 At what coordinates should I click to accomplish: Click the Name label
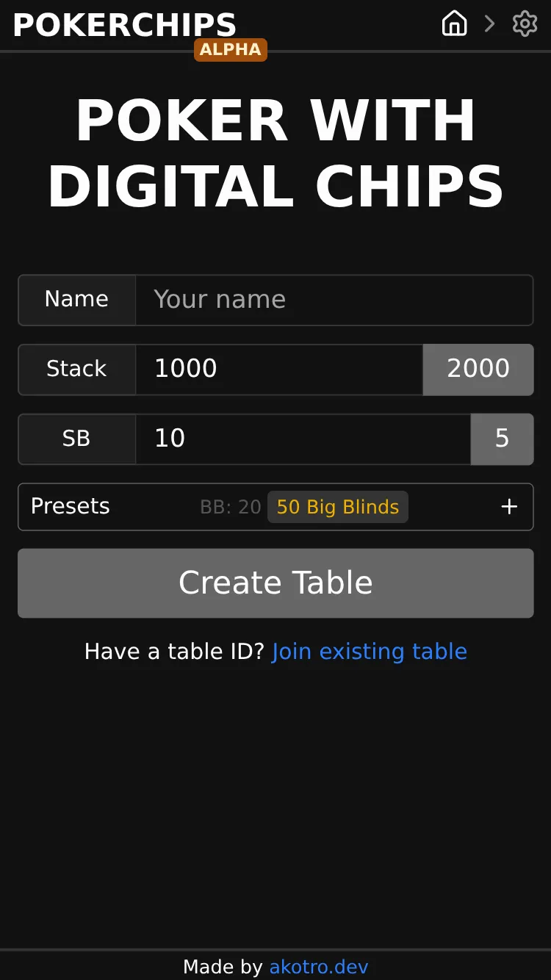coord(76,300)
